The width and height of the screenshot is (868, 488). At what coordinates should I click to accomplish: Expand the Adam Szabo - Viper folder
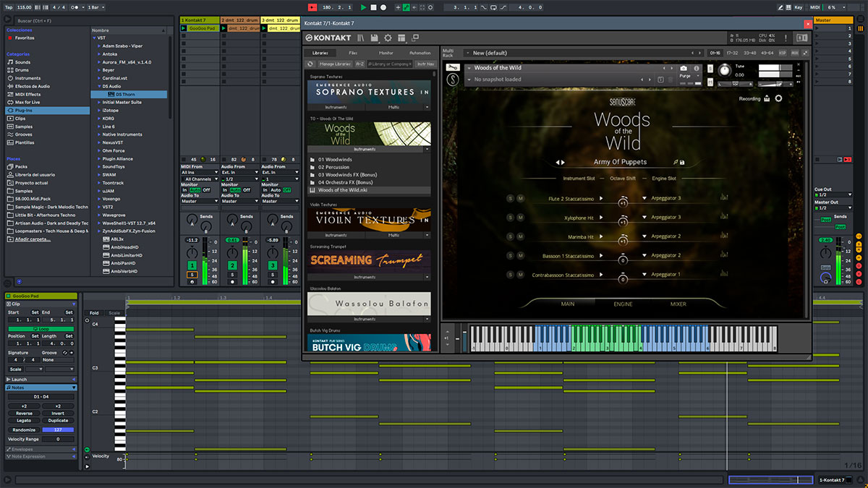point(99,46)
